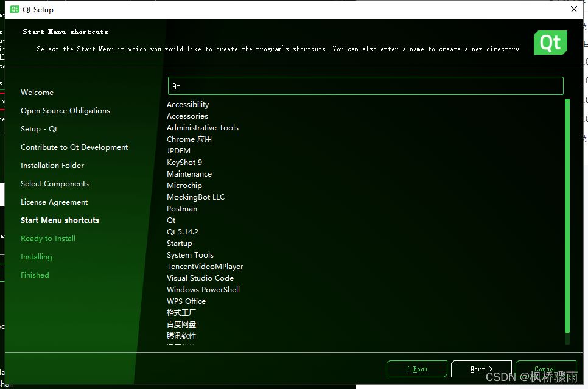
Task: Click inside the shortcut name text field
Action: click(x=365, y=86)
